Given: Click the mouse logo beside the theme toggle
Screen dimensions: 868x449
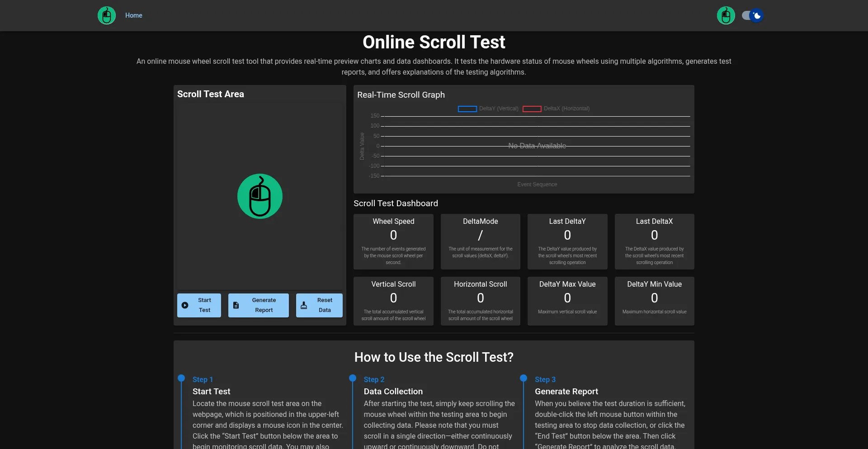Looking at the screenshot, I should pyautogui.click(x=726, y=15).
